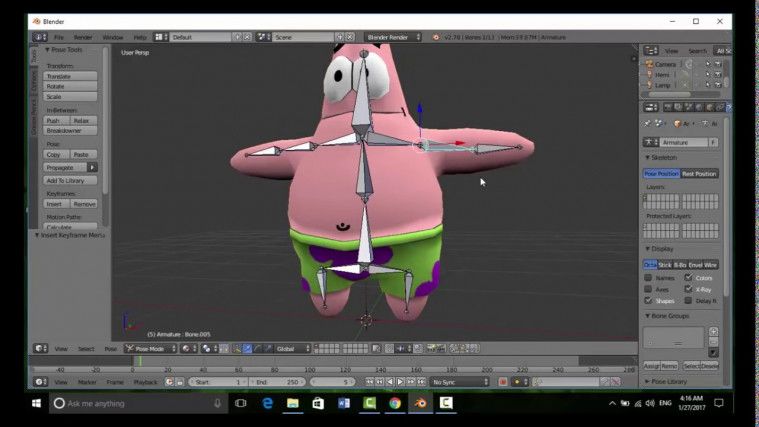The width and height of the screenshot is (759, 427).
Task: Enable the Names checkbox
Action: click(648, 277)
